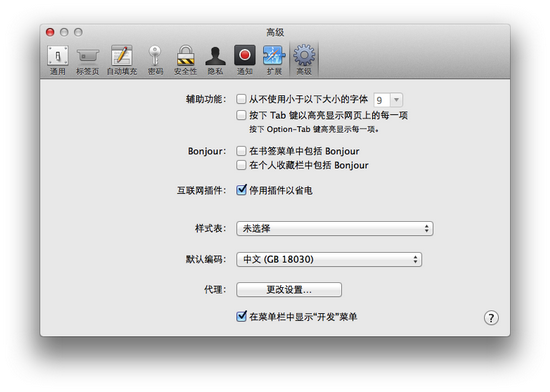
Task: Switch to the 标签页 (Tabs) pane
Action: (88, 60)
